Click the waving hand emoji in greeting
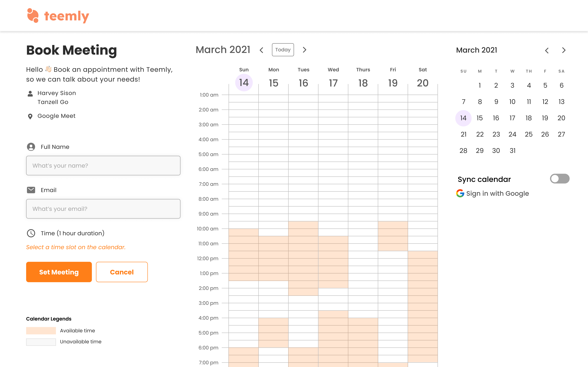This screenshot has width=588, height=367. 48,69
